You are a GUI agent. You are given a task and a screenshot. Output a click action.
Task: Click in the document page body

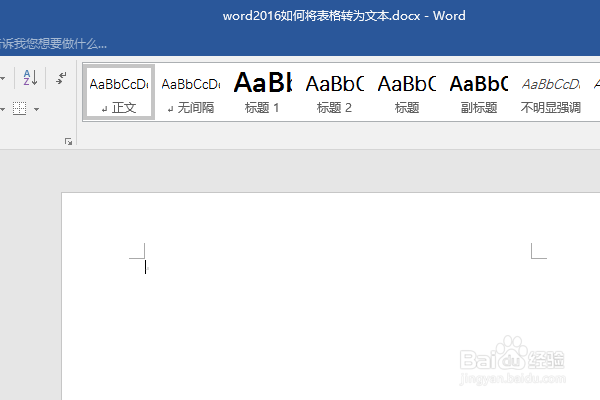pos(331,296)
